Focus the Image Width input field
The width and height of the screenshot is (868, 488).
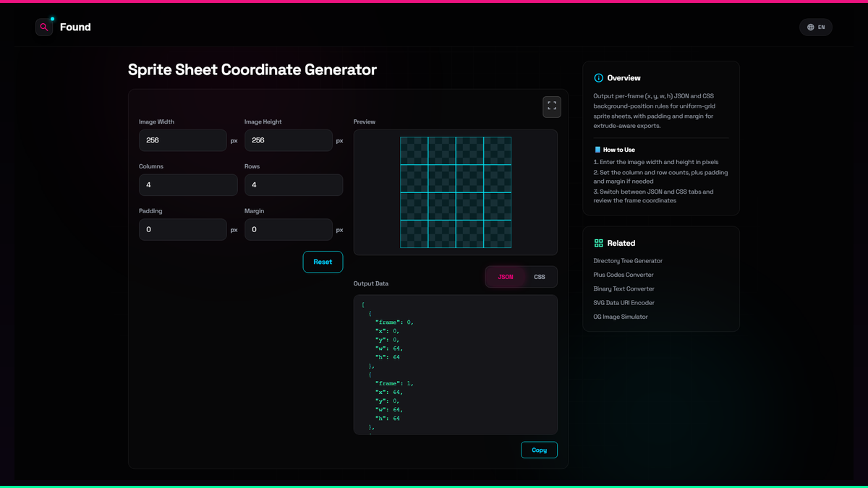pos(183,140)
